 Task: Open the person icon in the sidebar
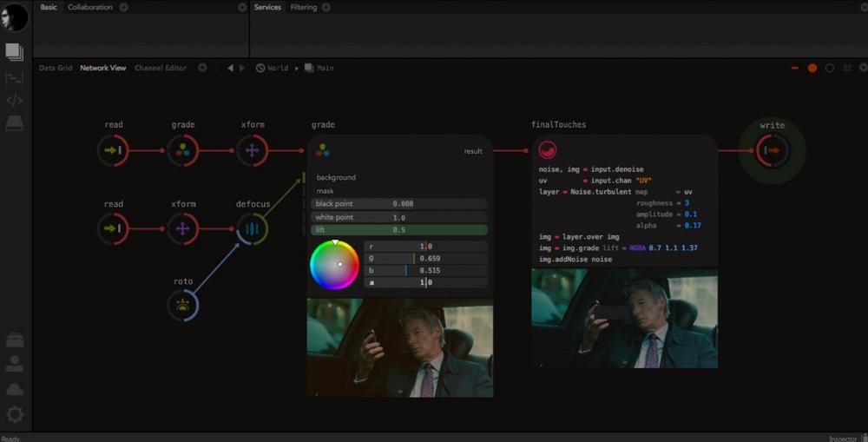click(15, 364)
